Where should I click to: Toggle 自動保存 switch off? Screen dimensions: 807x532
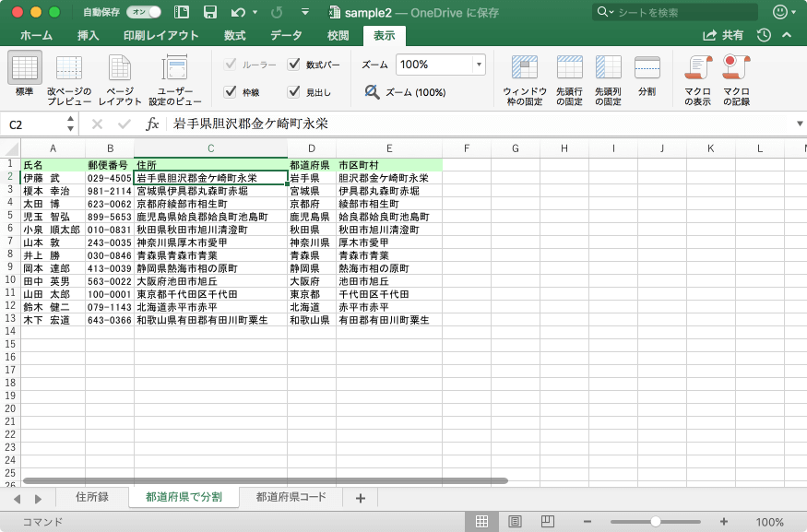click(x=144, y=12)
